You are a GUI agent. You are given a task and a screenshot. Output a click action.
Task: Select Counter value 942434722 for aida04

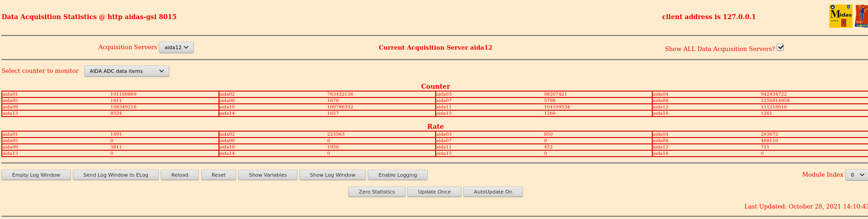774,94
